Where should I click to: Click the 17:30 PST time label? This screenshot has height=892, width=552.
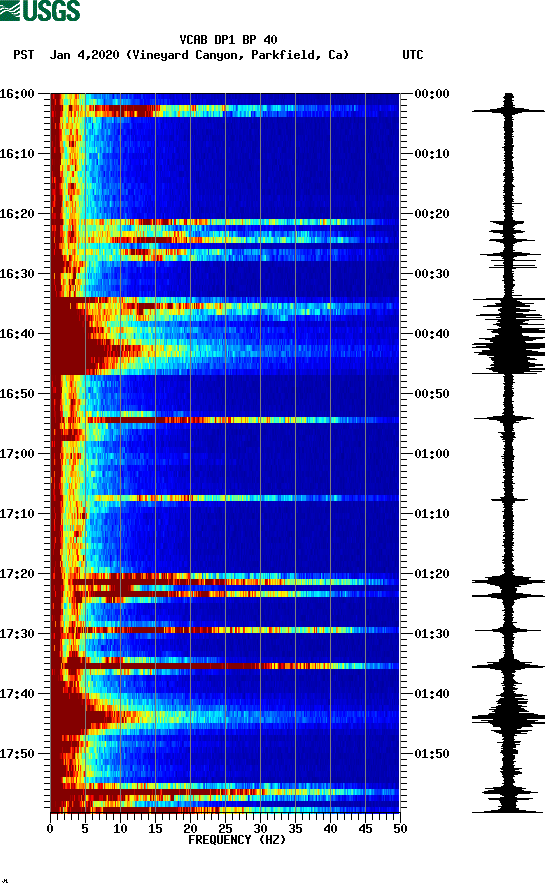point(17,634)
